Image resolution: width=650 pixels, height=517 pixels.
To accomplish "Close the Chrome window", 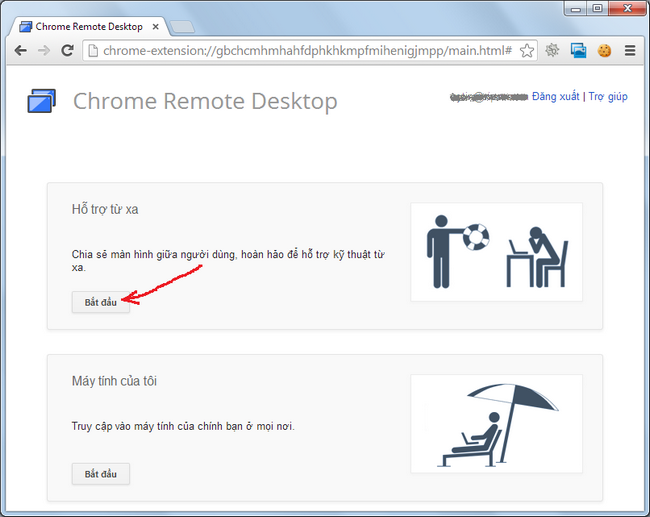I will pos(625,9).
